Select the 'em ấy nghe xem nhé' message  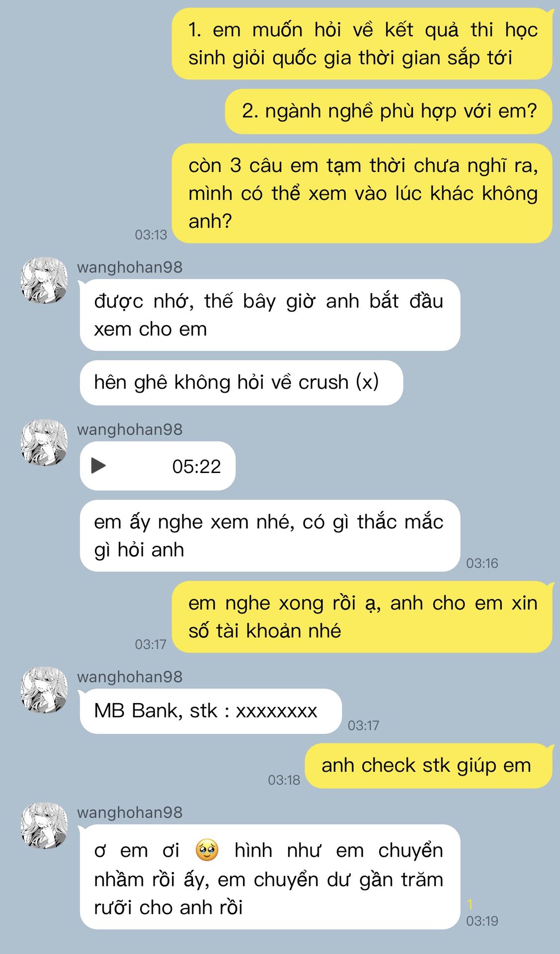click(x=270, y=536)
